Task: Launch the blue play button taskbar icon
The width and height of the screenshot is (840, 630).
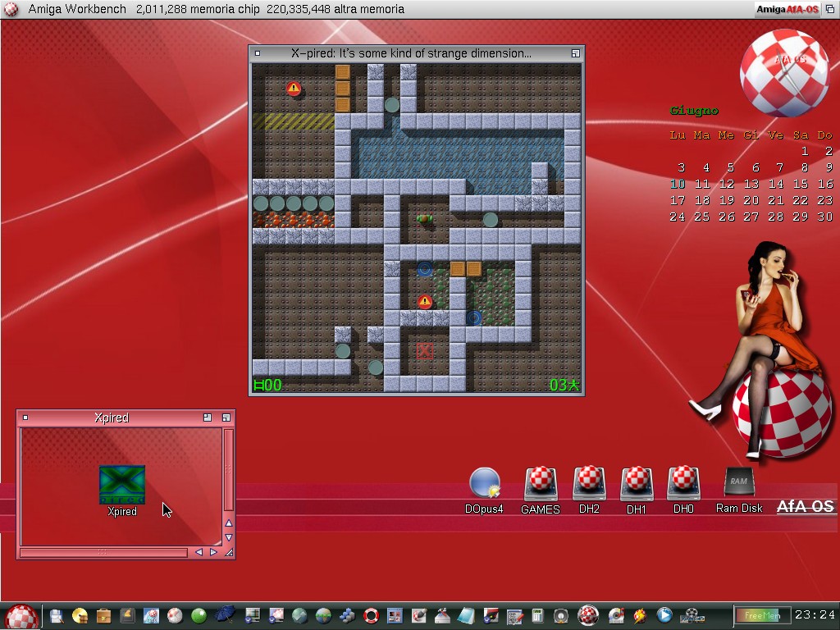Action: (x=664, y=615)
